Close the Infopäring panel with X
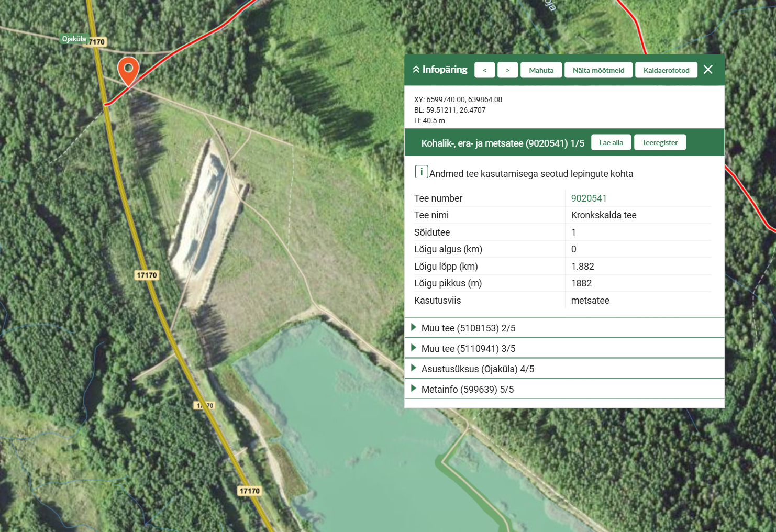This screenshot has height=532, width=776. pos(708,70)
